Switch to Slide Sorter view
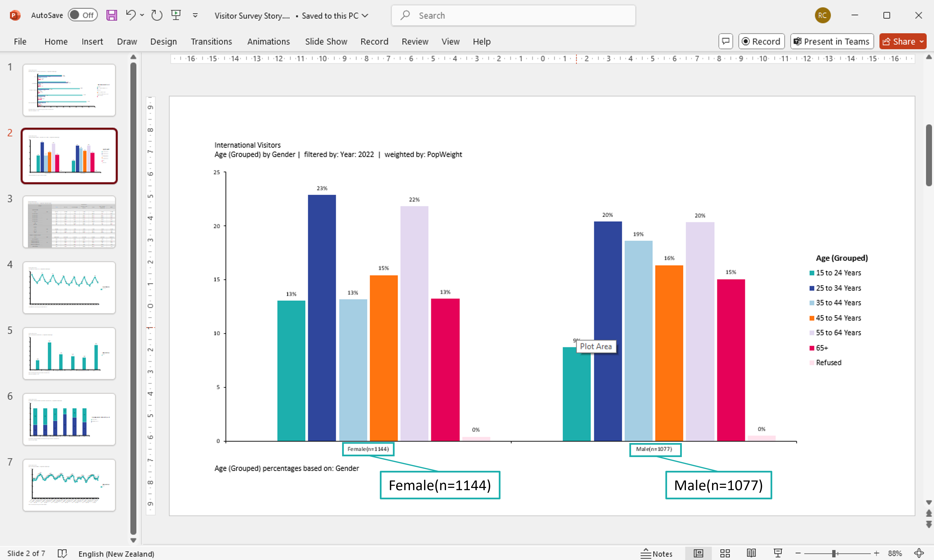Viewport: 934px width, 560px height. coord(725,553)
